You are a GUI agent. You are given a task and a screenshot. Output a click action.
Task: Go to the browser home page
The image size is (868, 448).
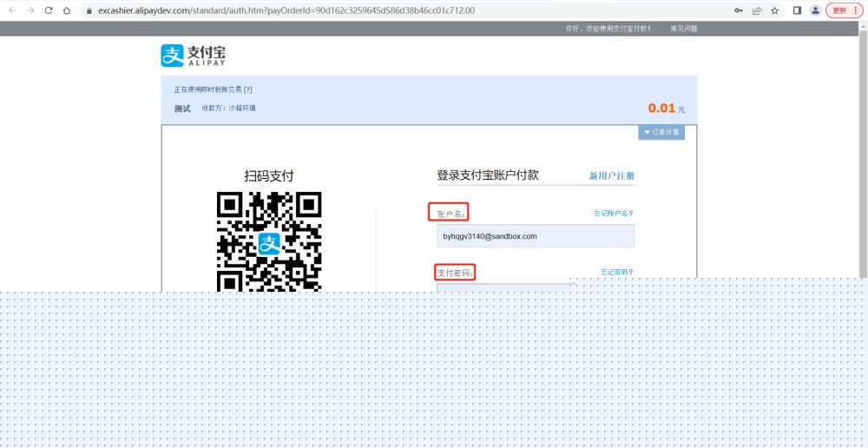click(x=66, y=10)
